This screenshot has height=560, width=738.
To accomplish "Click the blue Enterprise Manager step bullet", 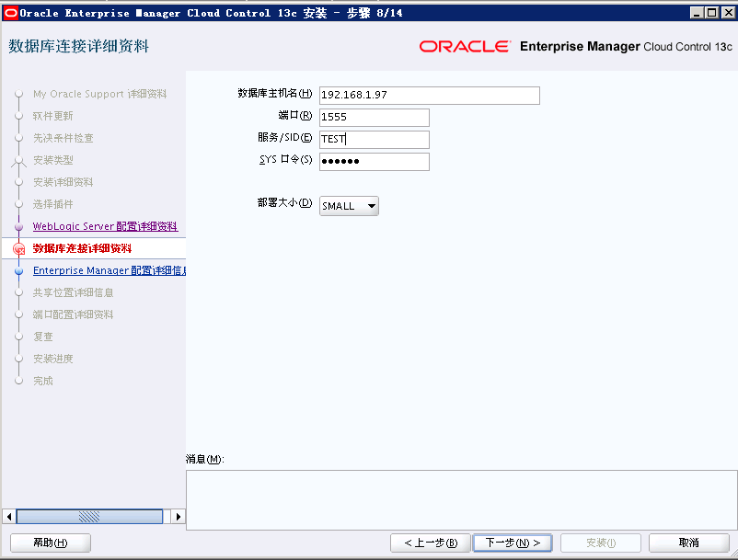I will (18, 271).
